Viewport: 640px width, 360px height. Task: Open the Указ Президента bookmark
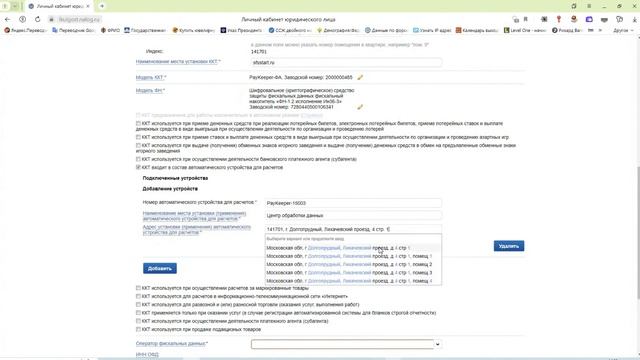[241, 30]
